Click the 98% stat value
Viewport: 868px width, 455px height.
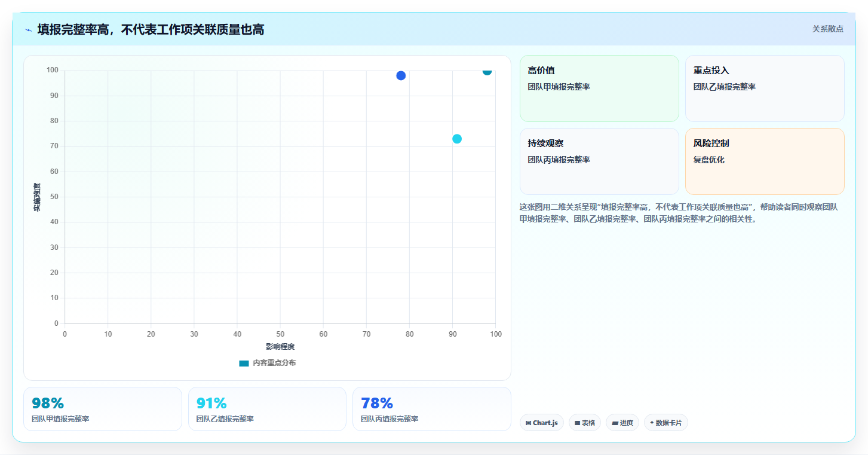coord(48,403)
